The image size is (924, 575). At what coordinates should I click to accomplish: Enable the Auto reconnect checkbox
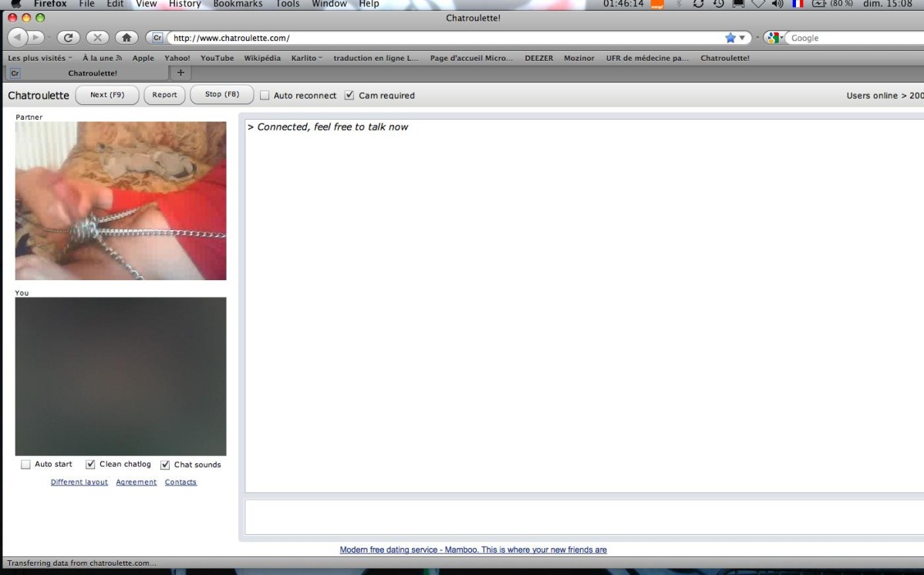pos(265,95)
